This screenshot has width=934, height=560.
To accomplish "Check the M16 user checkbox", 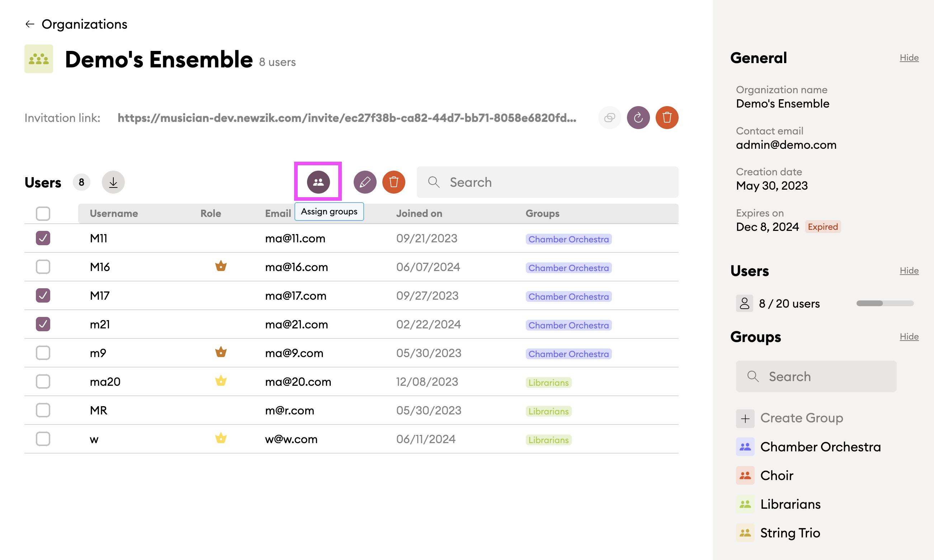I will (43, 267).
